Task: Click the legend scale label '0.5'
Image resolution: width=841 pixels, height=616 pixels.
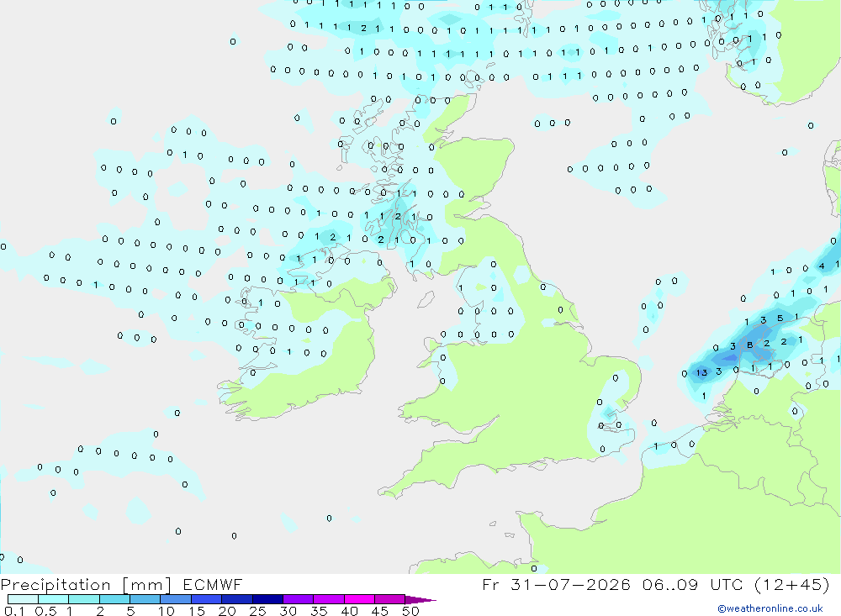Action: [x=45, y=611]
